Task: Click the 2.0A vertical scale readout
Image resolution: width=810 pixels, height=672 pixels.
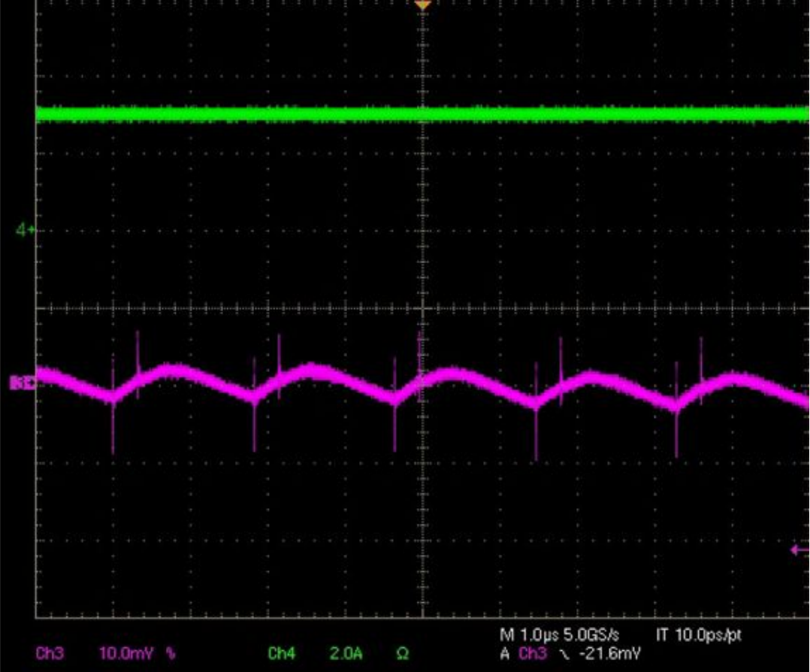Action: point(343,654)
